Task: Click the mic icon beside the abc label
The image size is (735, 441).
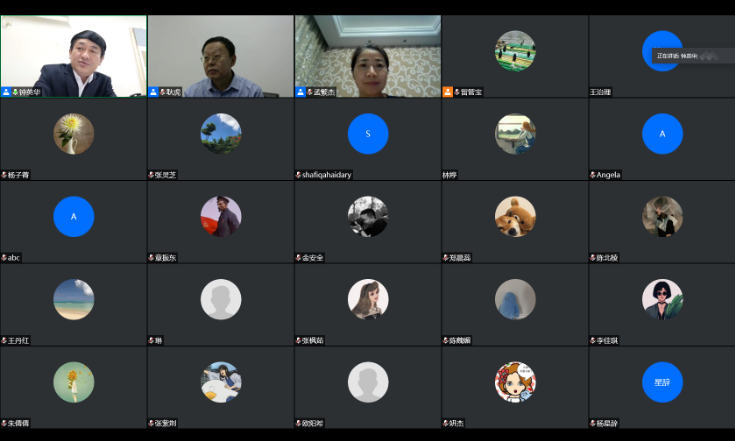Action: tap(4, 258)
